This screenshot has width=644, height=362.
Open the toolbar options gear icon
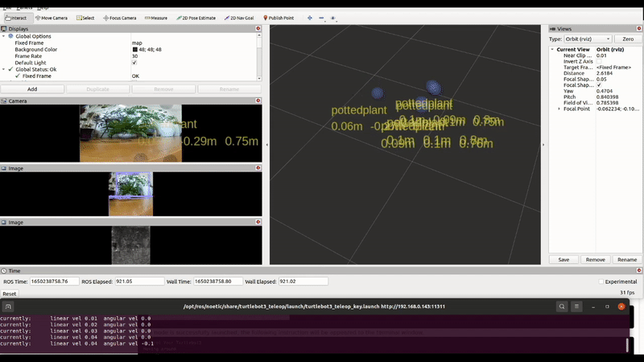point(333,18)
